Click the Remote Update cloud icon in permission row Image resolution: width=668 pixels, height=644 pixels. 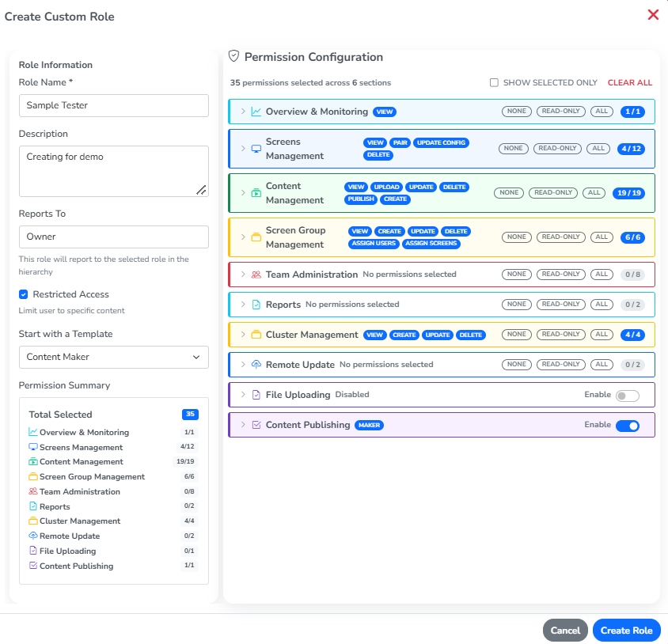point(256,365)
